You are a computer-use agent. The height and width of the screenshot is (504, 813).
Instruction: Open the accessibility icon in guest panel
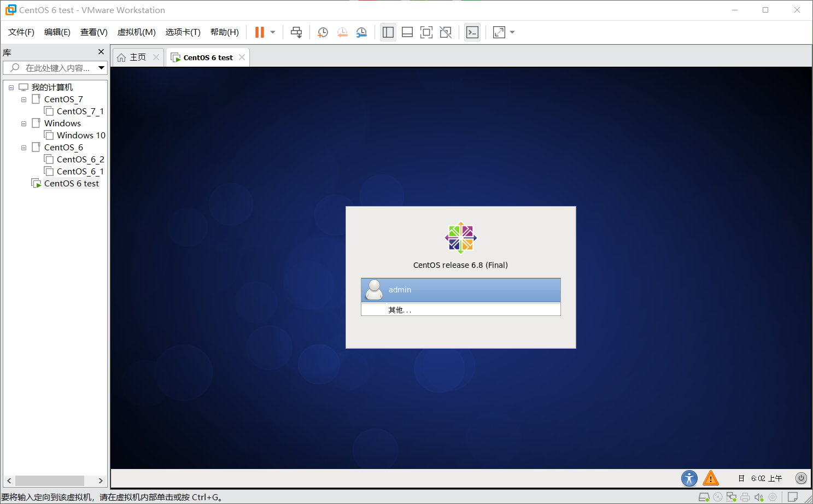689,478
